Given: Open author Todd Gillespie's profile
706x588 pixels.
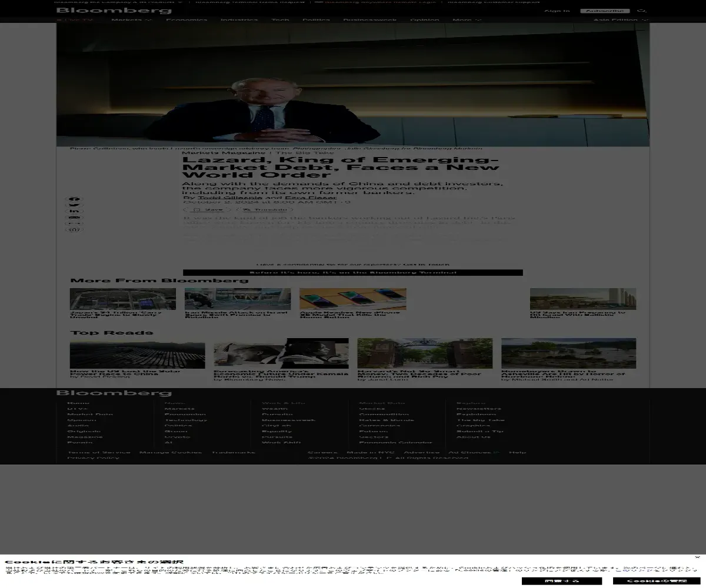Looking at the screenshot, I should click(x=230, y=198).
